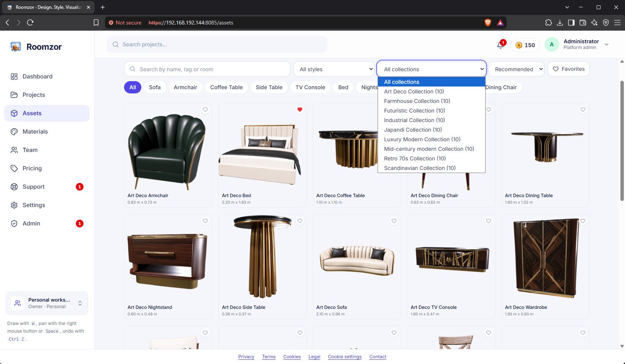
Task: Favorite the Art Deco Dining Table heart
Action: (x=583, y=109)
